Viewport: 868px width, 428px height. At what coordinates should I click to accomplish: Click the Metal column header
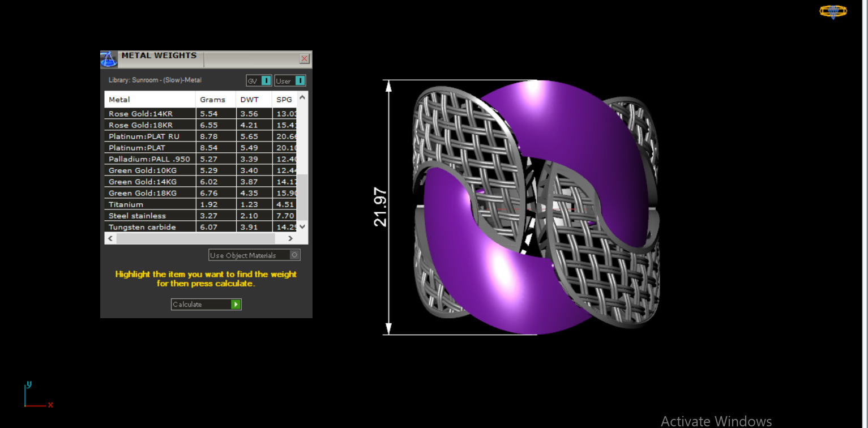pos(150,100)
